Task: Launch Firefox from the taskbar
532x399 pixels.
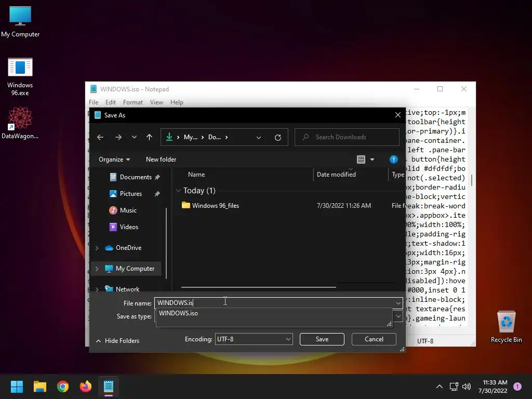Action: 86,387
